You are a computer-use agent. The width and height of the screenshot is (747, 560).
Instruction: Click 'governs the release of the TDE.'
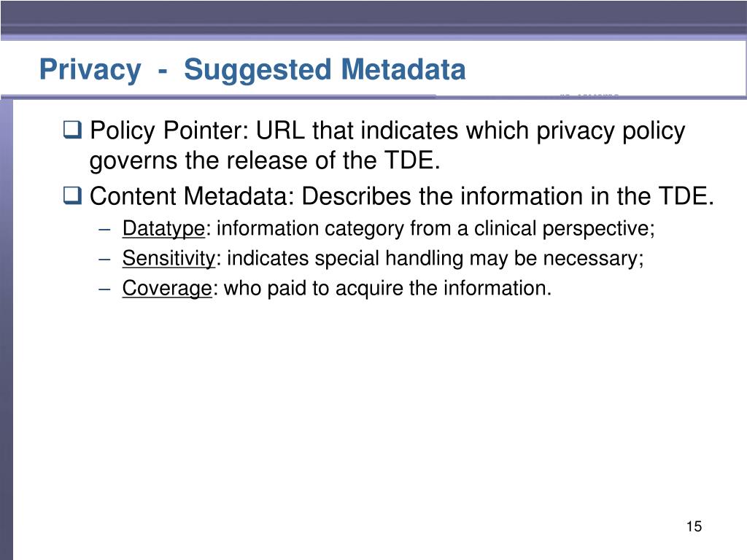coord(265,161)
